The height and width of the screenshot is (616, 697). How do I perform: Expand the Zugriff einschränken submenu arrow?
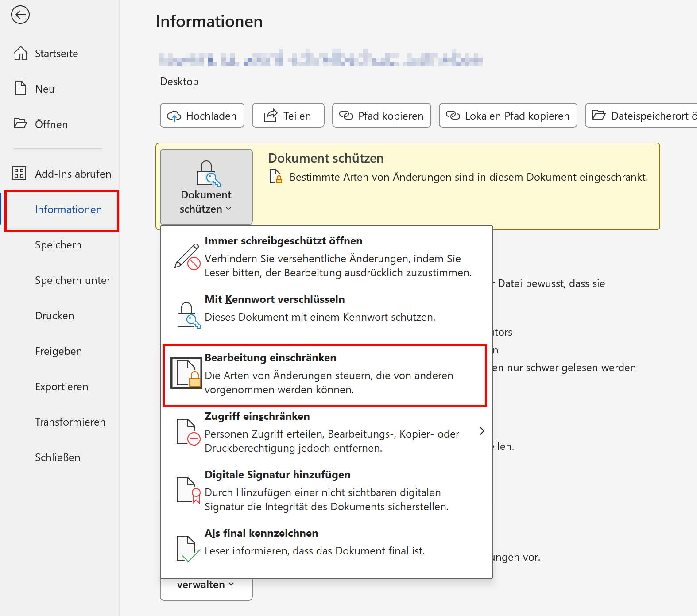(x=482, y=431)
